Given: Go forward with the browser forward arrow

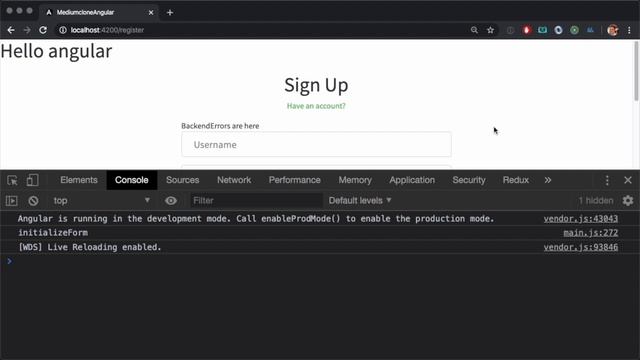Looking at the screenshot, I should [27, 30].
